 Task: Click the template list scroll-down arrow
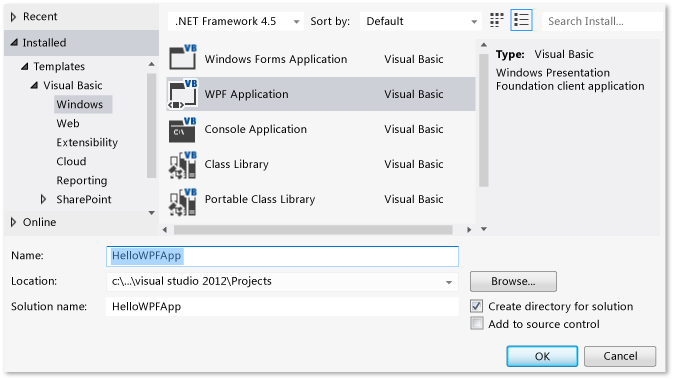(x=484, y=229)
